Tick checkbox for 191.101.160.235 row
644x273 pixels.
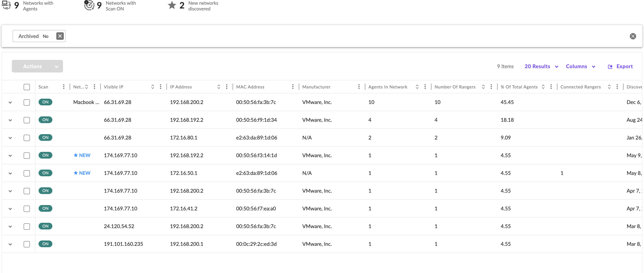(x=27, y=244)
